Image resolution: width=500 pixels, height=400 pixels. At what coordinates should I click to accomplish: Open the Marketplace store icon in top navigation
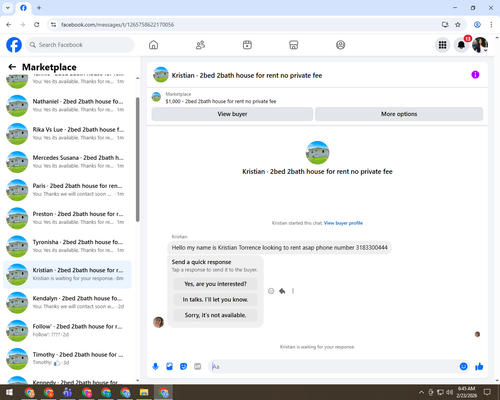pos(294,45)
